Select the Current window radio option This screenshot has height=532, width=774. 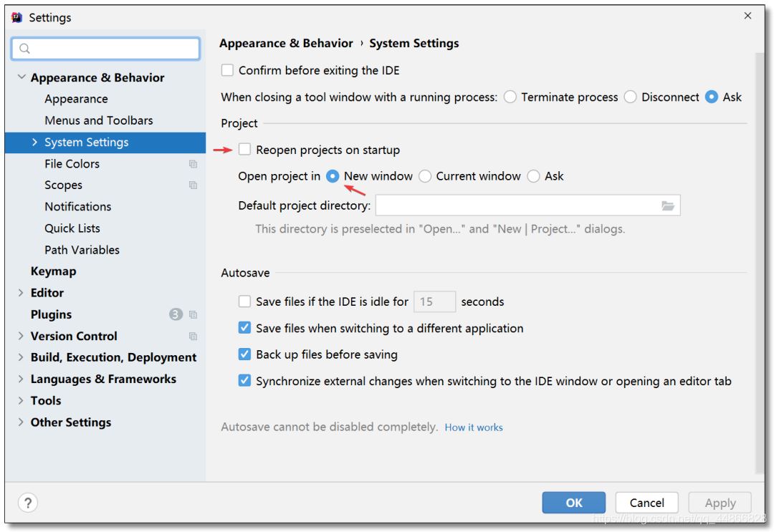click(x=425, y=176)
